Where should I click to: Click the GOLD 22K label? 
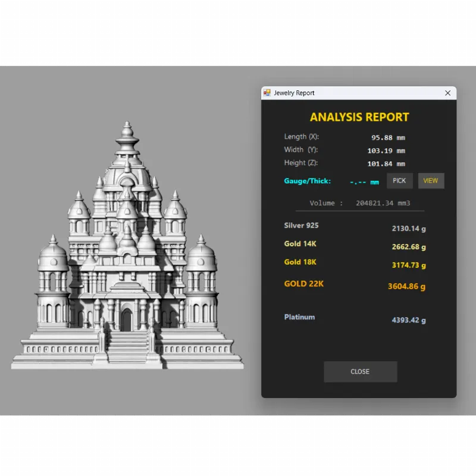tap(303, 284)
